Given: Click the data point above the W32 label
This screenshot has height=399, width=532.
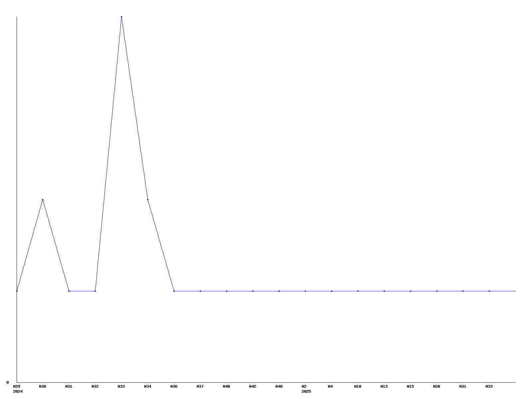Looking at the screenshot, I should tap(95, 291).
